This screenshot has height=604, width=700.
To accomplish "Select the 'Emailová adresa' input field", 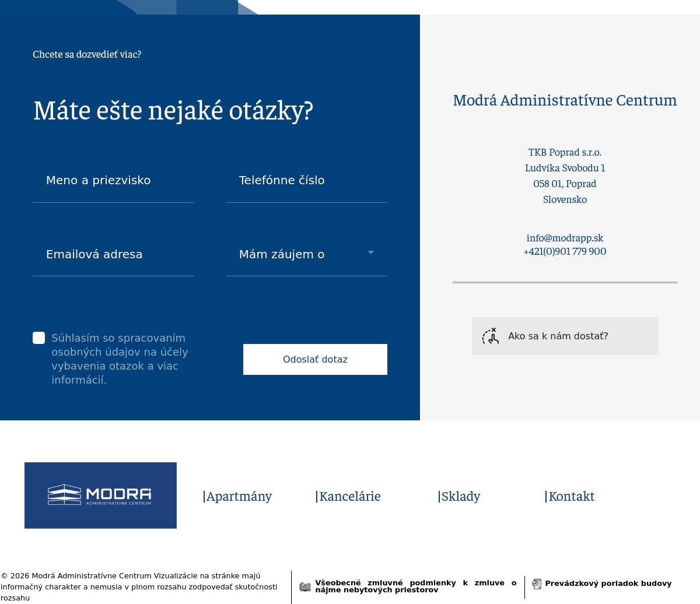I will pos(113,255).
